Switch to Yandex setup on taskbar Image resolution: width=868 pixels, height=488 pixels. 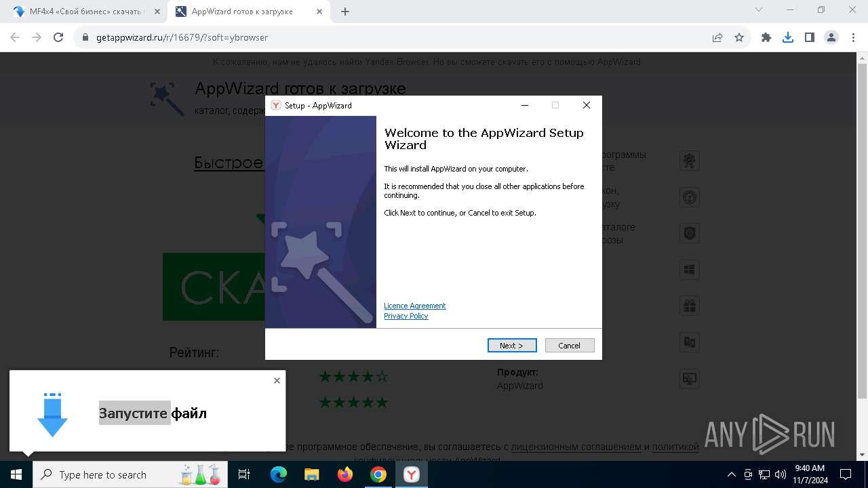[412, 474]
